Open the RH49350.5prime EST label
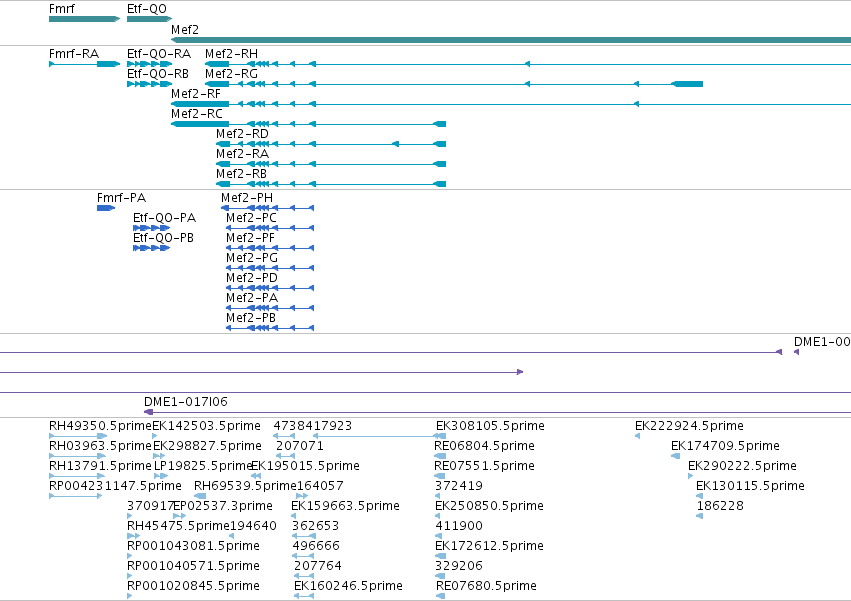 coord(100,426)
